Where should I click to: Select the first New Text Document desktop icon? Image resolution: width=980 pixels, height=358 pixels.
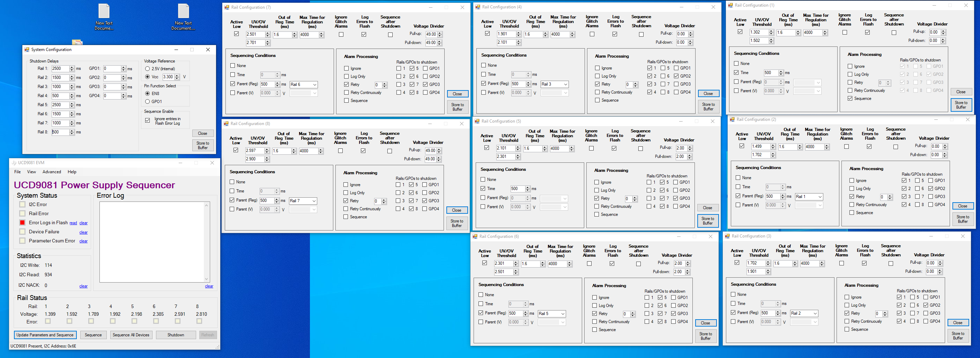[x=104, y=17]
